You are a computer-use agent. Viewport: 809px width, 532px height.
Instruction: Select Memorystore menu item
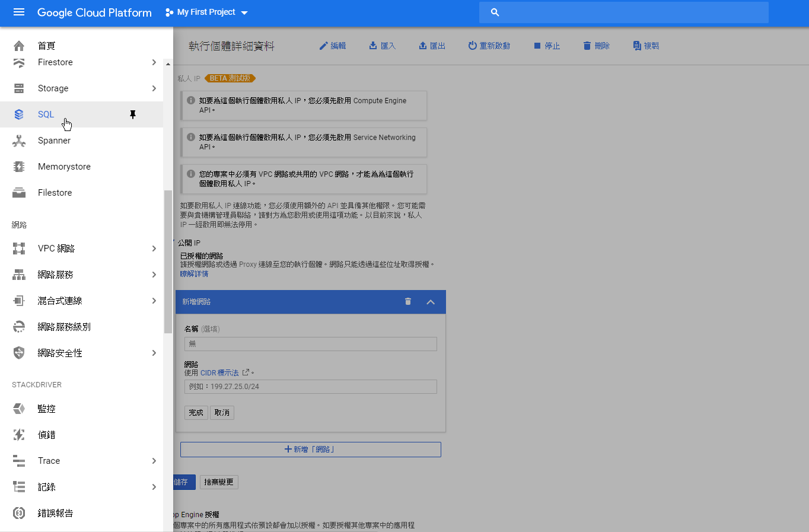point(82,167)
